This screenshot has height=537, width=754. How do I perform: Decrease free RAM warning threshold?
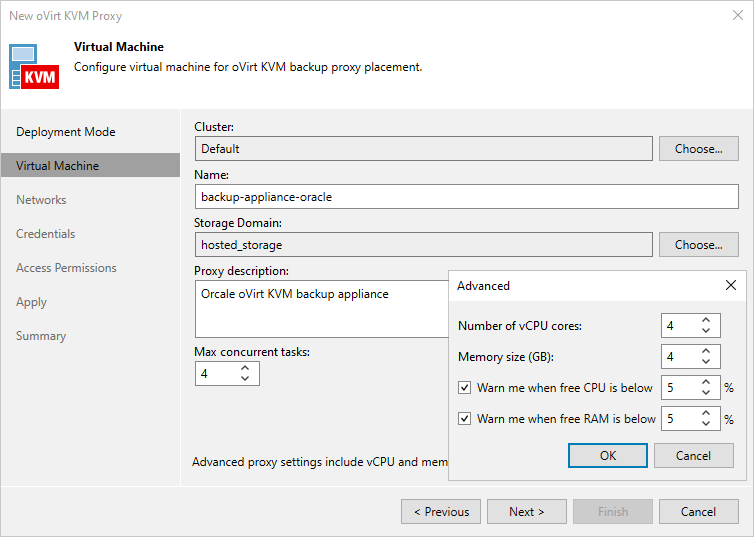click(706, 424)
